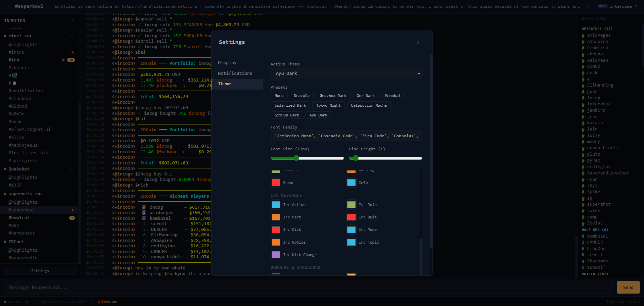Open the Irc Notice color swatch
Screen dimensions: 644x306
click(276, 242)
